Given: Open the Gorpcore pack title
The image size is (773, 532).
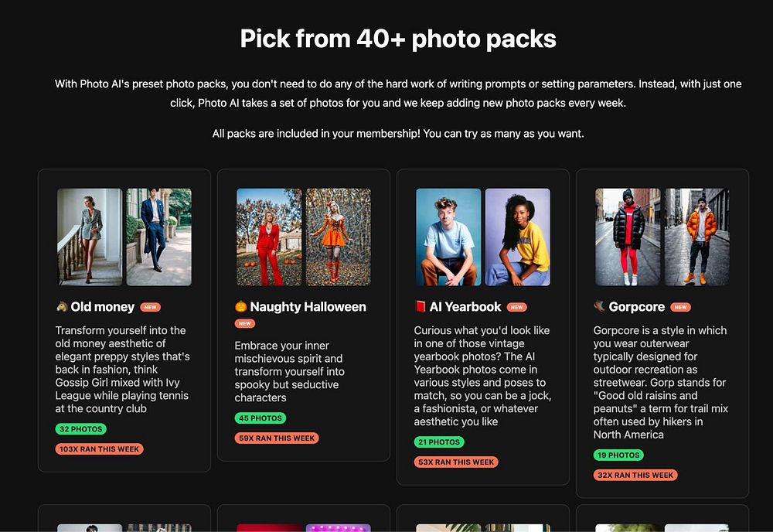Looking at the screenshot, I should click(637, 307).
